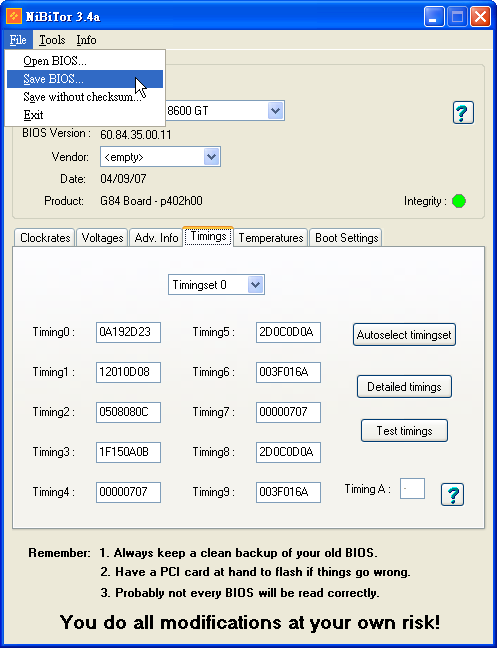Screen dimensions: 497x648
Task: Click the NiBiTor title bar app icon
Action: [x=14, y=17]
